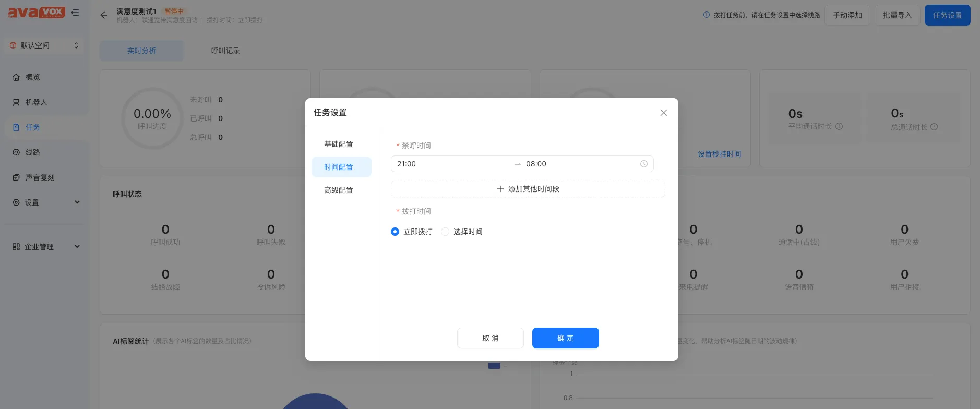The image size is (980, 409).
Task: Select the 立即拨打 radio option
Action: 395,232
